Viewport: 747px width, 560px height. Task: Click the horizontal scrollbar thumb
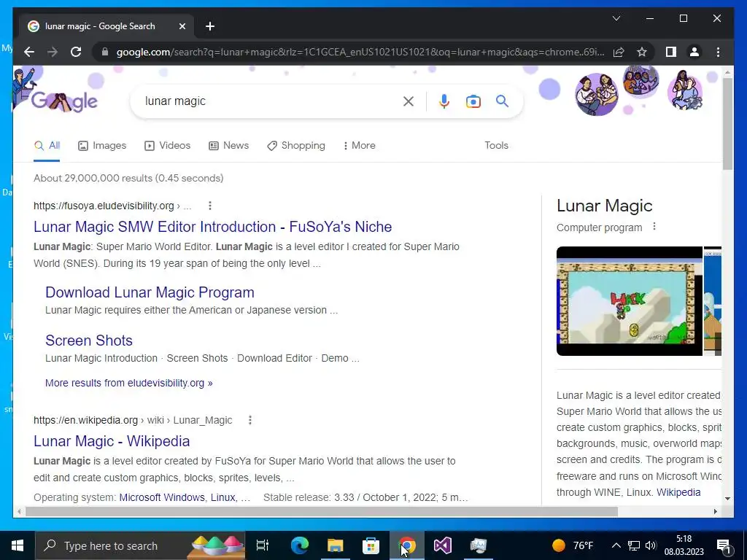(322, 511)
